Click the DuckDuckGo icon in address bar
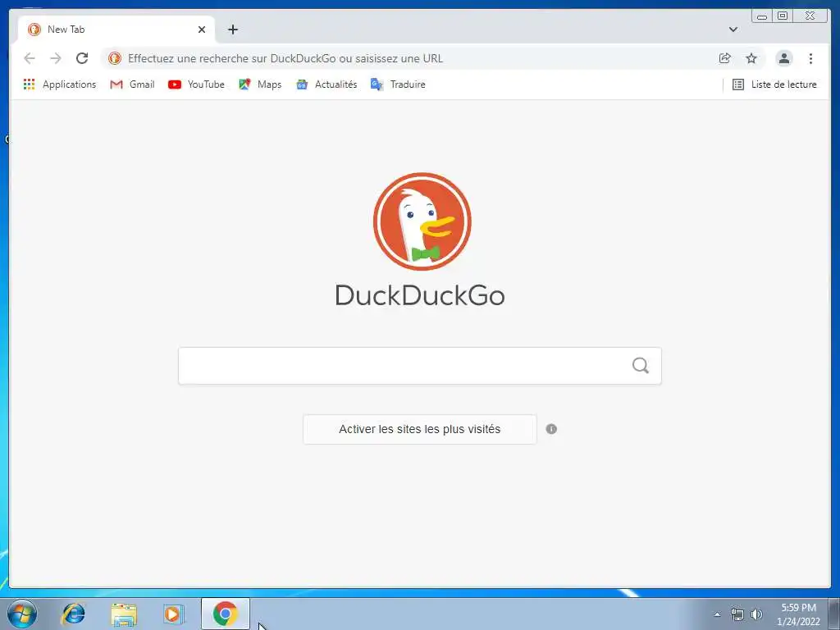Screen dimensions: 840x630 [115, 58]
